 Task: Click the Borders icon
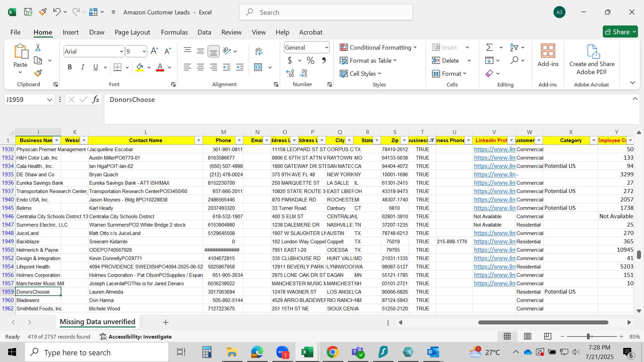tap(117, 67)
